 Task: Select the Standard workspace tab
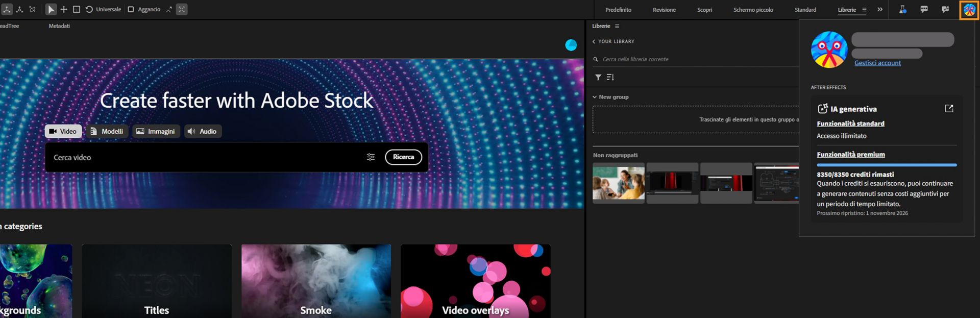(805, 10)
